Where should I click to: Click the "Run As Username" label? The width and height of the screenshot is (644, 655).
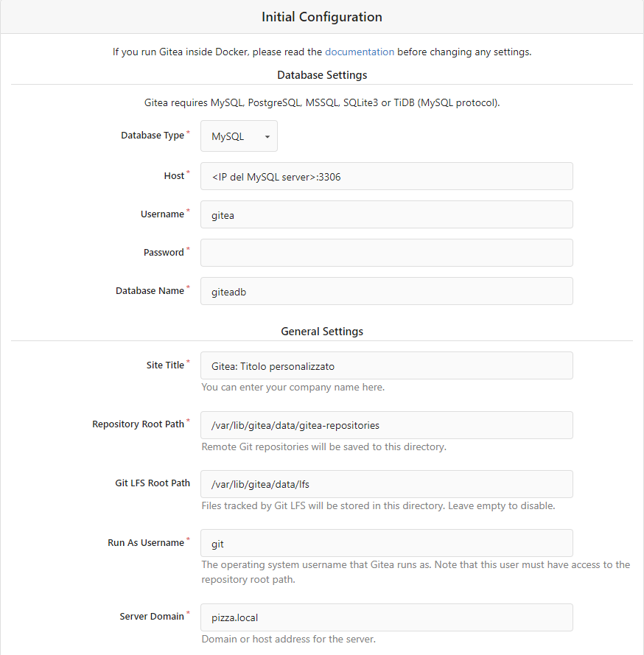(x=146, y=542)
